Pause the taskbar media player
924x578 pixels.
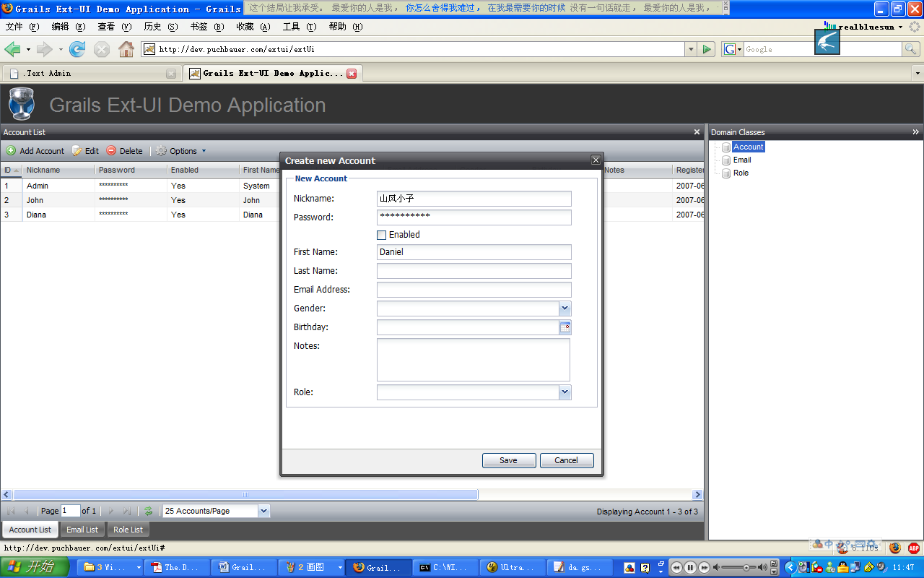690,567
